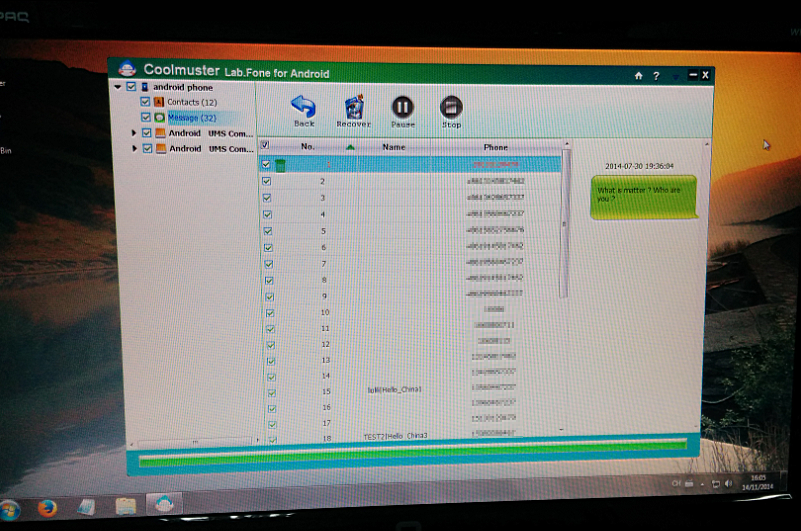801x531 pixels.
Task: Expand the second Android UMS Com... node
Action: pyautogui.click(x=135, y=149)
